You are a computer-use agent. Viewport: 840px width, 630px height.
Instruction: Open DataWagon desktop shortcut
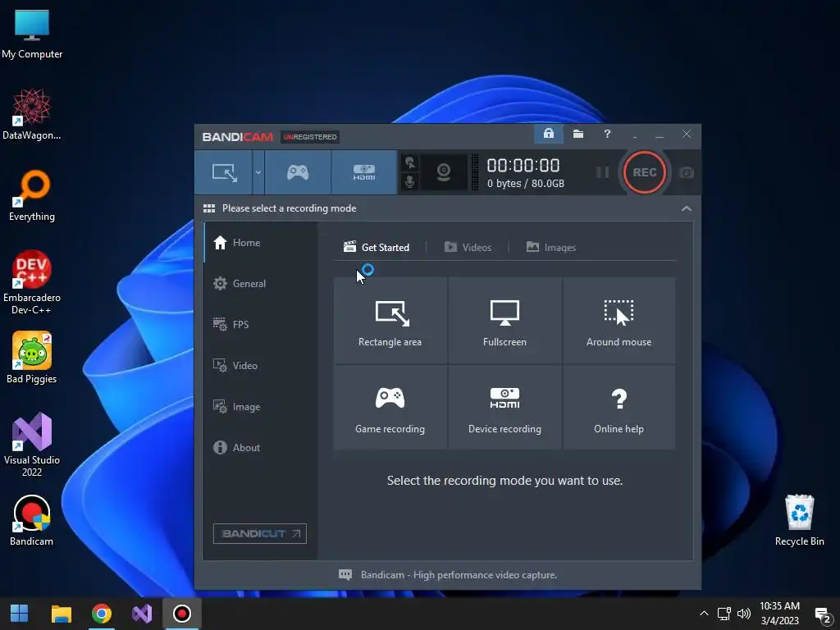(x=32, y=113)
